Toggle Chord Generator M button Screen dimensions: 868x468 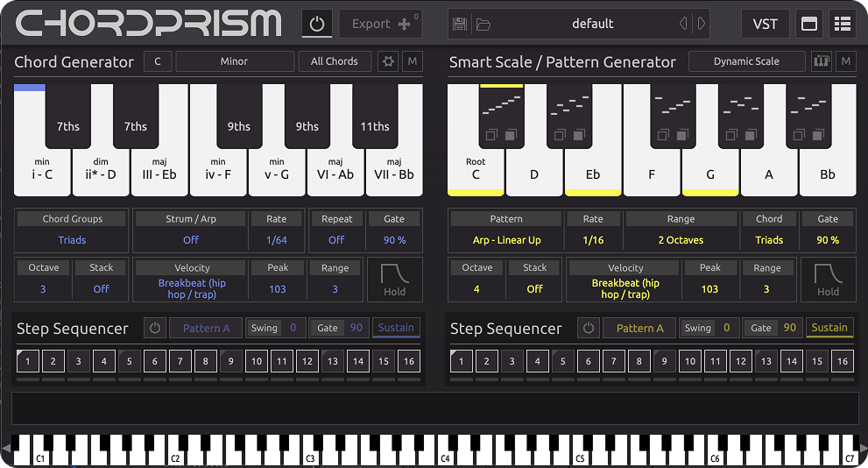pos(413,61)
